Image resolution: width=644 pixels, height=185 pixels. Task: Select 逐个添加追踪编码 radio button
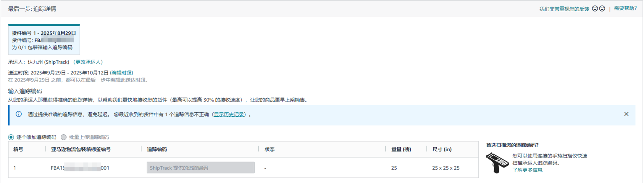pos(11,137)
